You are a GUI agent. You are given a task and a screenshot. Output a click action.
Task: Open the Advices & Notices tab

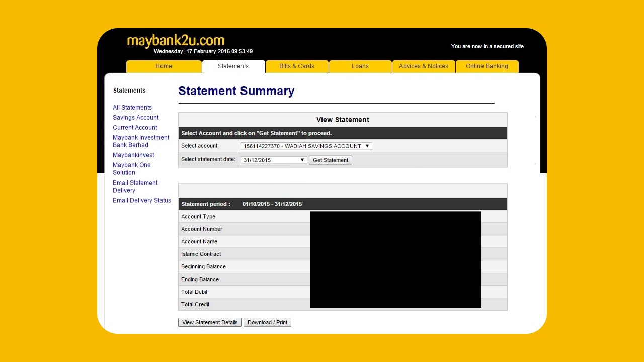[424, 66]
